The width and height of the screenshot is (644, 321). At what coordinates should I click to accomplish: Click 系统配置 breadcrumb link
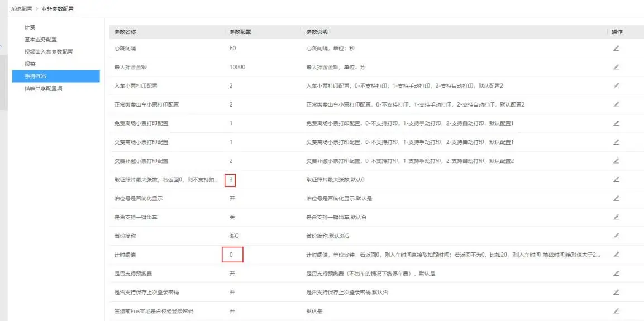(21, 9)
